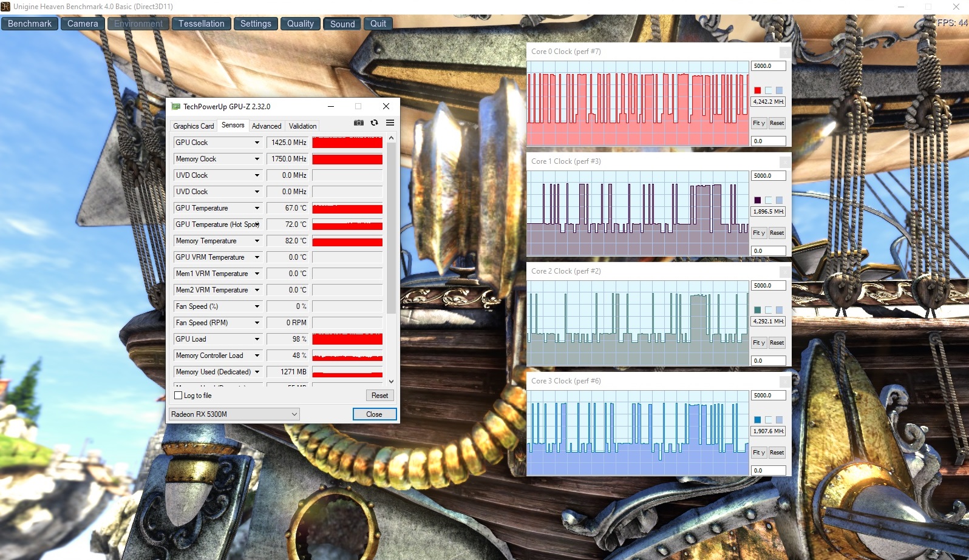The width and height of the screenshot is (969, 560).
Task: Pick the teal line color swatch for Core 2
Action: pos(757,310)
